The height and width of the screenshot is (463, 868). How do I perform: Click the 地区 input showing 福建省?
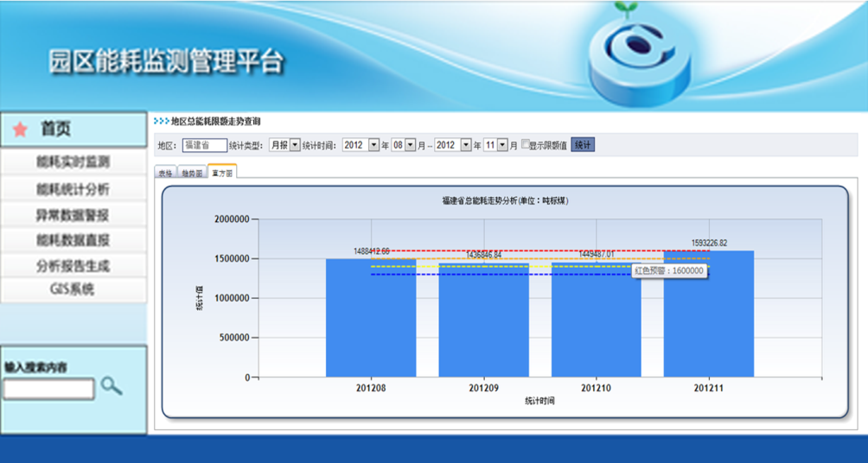point(205,145)
